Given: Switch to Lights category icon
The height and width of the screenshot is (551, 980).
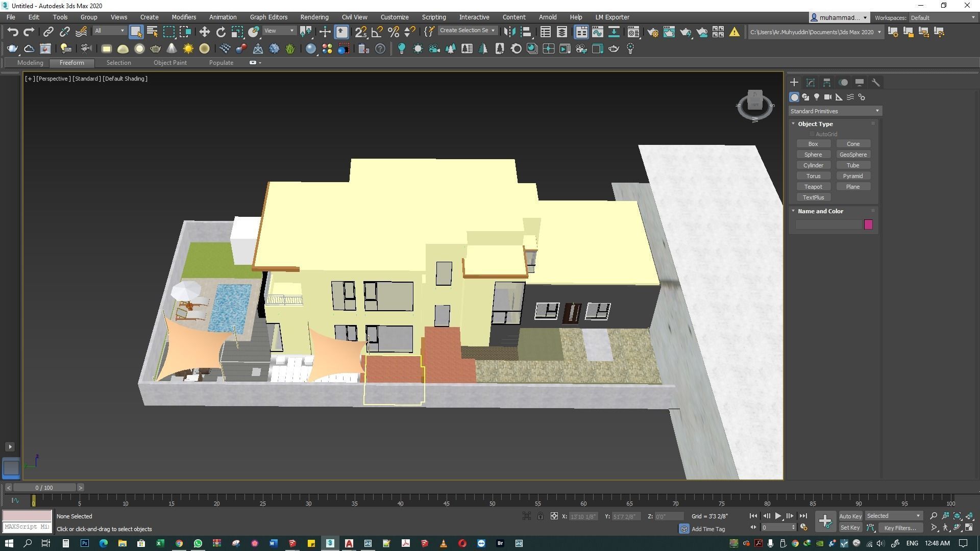Looking at the screenshot, I should coord(817,97).
